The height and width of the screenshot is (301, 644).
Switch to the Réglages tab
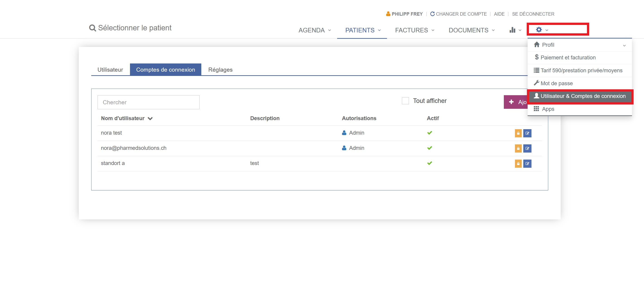point(220,70)
